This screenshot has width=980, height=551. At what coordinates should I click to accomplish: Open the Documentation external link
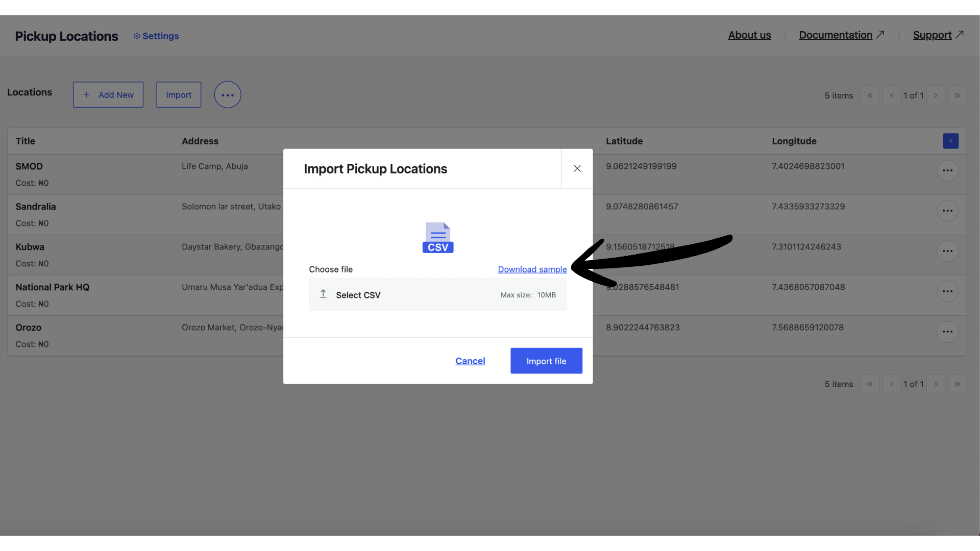pos(836,35)
